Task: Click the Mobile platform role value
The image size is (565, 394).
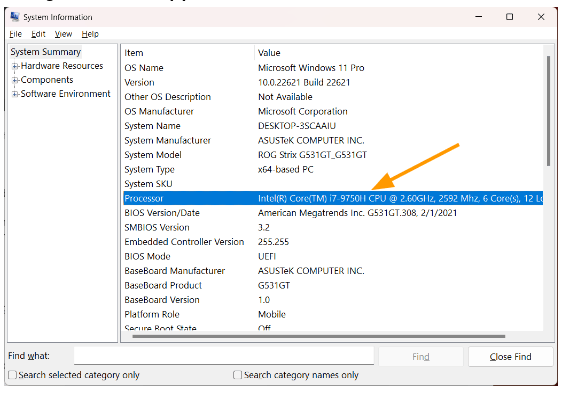Action: [x=272, y=314]
